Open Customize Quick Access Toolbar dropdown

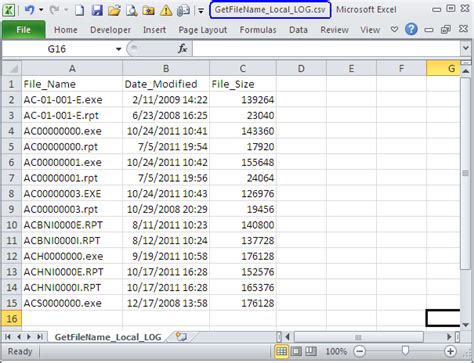(x=201, y=11)
